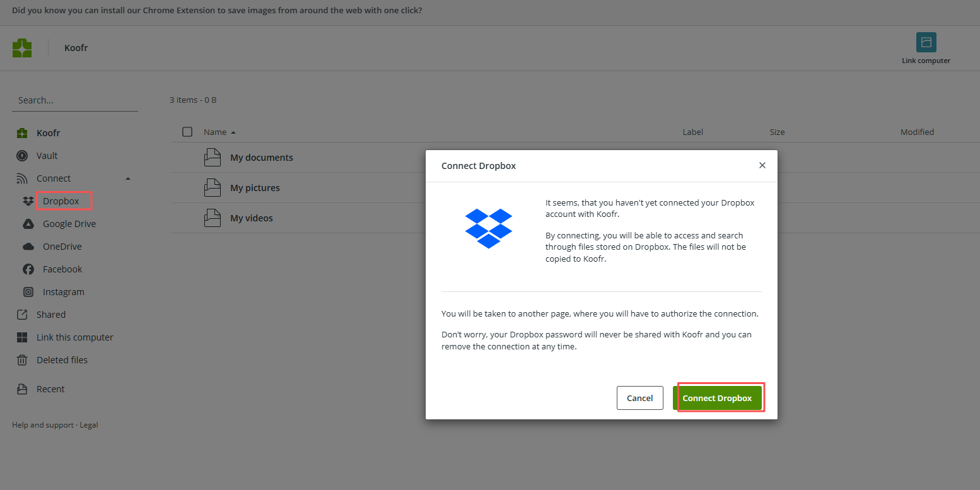Open the Link computer icon

(x=926, y=42)
